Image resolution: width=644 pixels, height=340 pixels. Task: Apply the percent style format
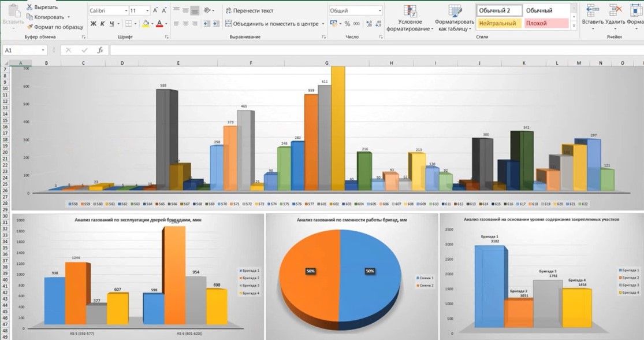click(347, 24)
